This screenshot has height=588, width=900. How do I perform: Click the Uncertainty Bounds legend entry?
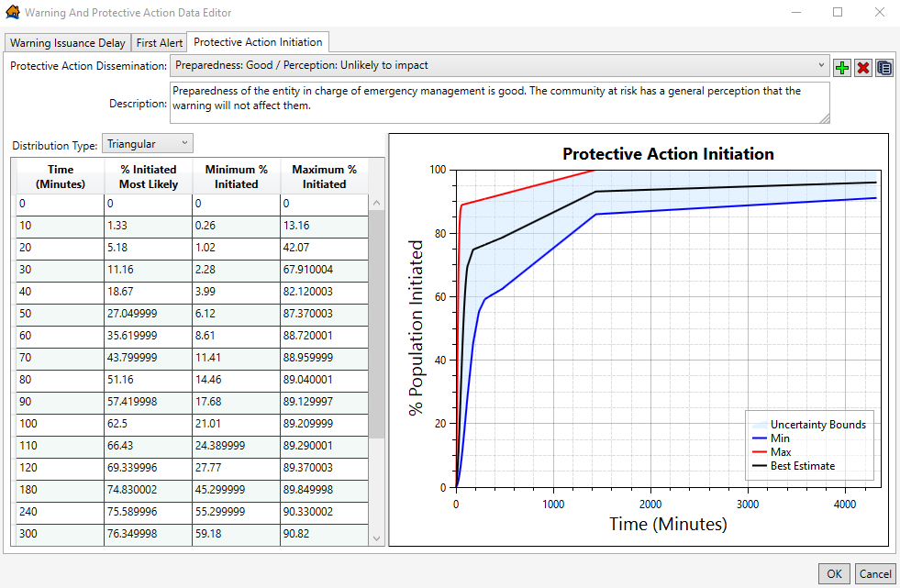(809, 425)
